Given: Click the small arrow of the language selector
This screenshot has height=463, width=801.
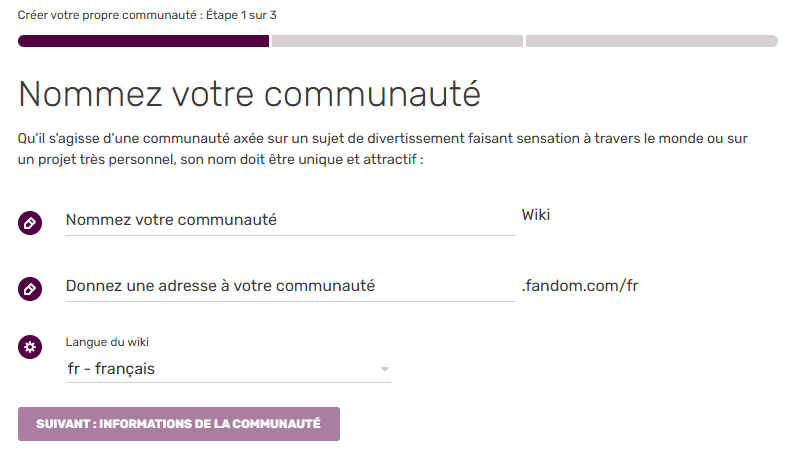Looking at the screenshot, I should [384, 371].
